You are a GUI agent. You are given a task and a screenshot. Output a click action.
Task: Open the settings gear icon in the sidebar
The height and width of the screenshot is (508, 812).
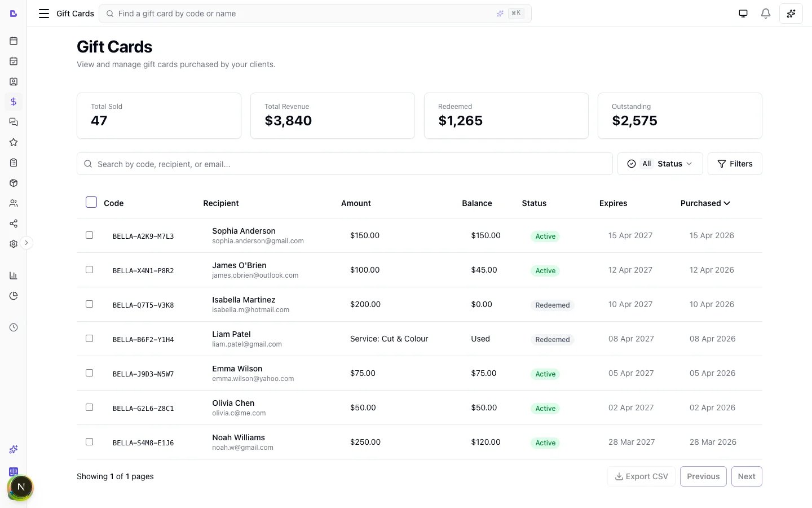tap(14, 244)
